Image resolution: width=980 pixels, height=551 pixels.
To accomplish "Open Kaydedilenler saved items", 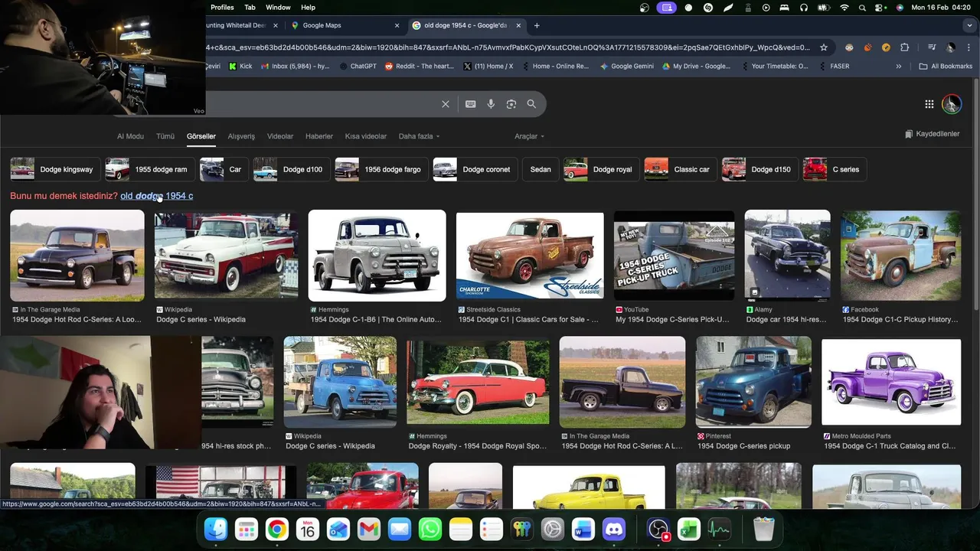I will [932, 134].
